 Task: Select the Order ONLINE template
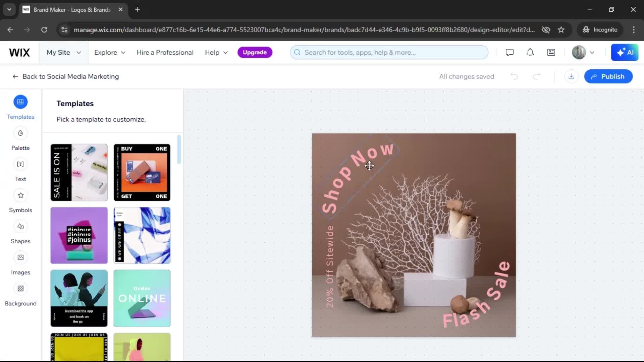142,298
